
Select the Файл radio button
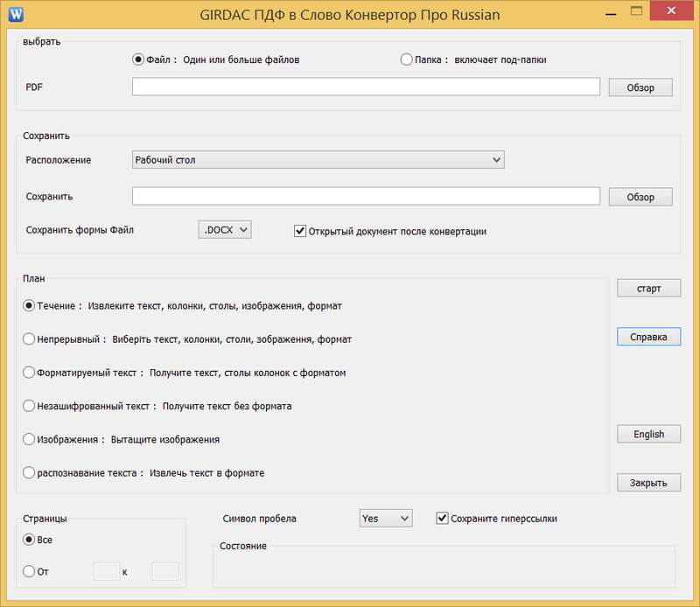tap(137, 59)
